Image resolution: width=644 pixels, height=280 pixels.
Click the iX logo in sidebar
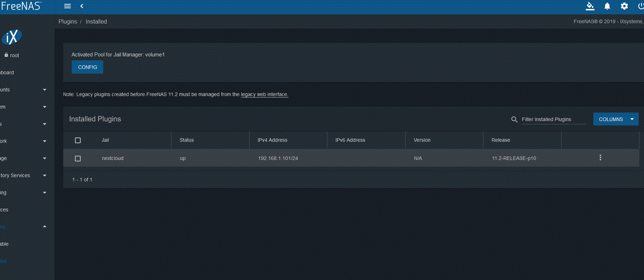(12, 37)
